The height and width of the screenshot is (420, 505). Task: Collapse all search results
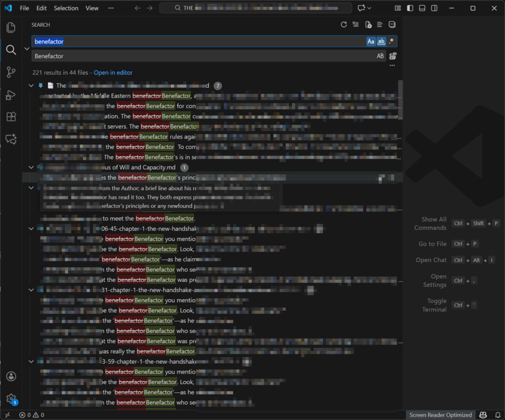click(392, 25)
